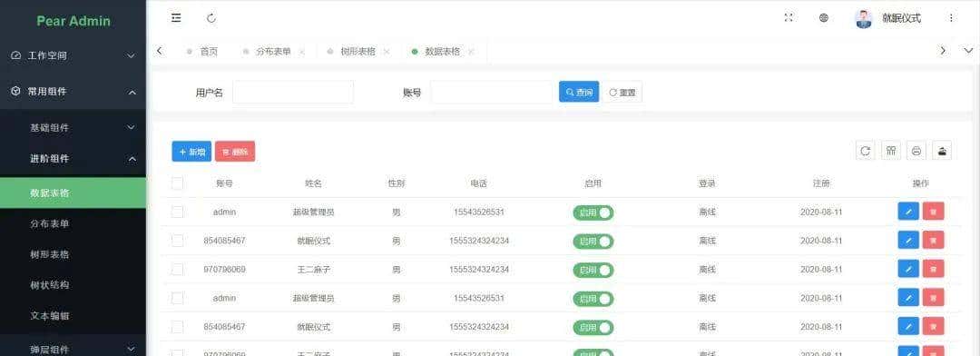
Task: Close the 树形表格 tab
Action: (x=387, y=52)
